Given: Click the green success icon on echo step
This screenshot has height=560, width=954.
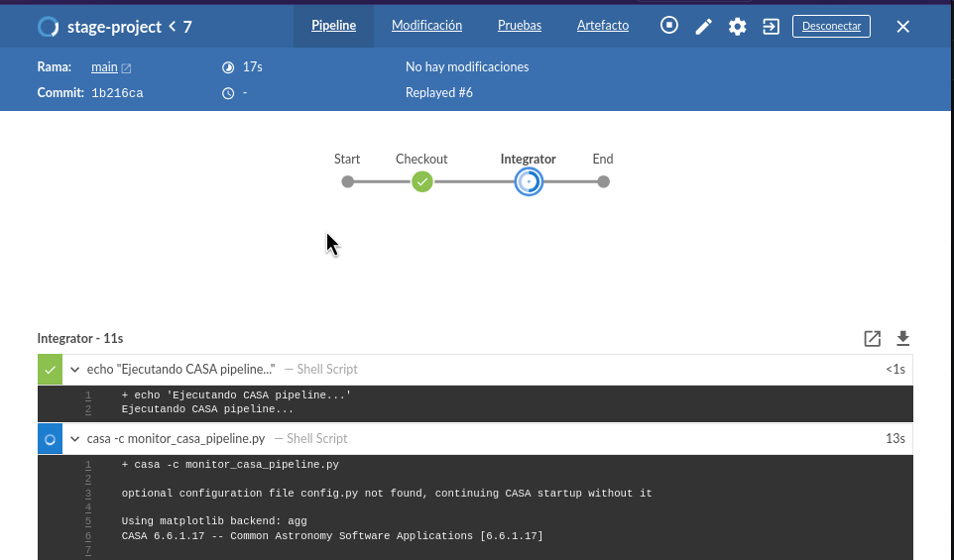Looking at the screenshot, I should 50,370.
